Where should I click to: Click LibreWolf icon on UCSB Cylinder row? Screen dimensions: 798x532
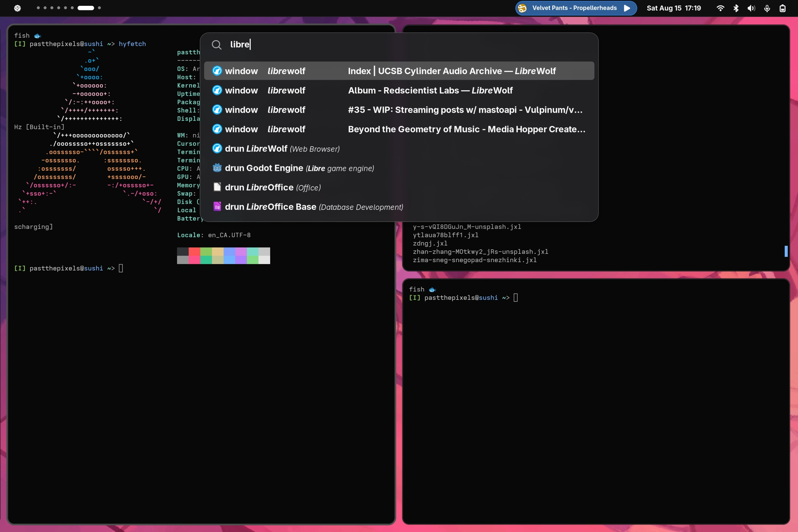click(217, 71)
